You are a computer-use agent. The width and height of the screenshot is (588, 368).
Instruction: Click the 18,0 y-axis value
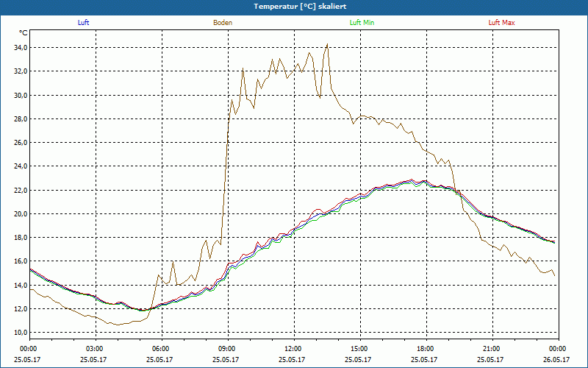point(21,238)
